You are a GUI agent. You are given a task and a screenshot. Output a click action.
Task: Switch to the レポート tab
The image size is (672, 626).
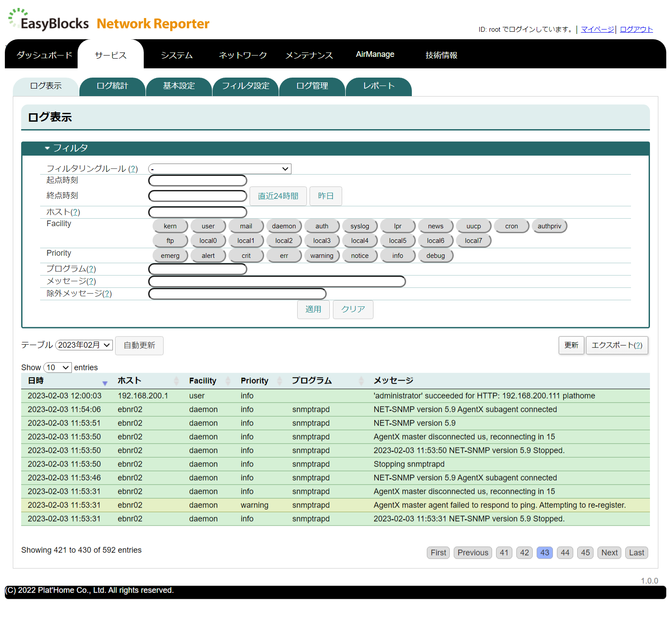coord(379,86)
